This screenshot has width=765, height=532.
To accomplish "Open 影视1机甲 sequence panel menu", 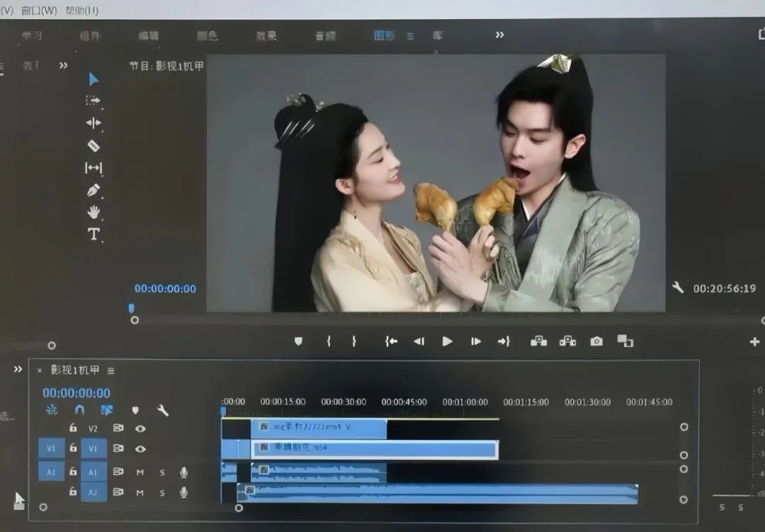I will coord(111,371).
